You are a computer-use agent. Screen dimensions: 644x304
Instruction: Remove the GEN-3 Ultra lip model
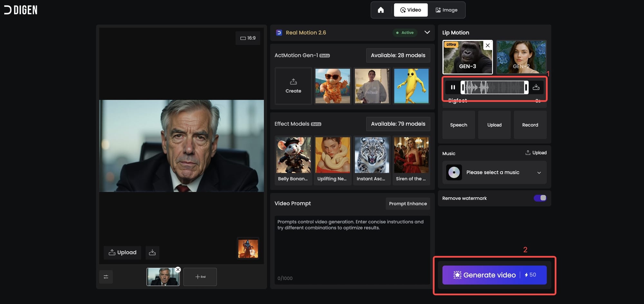click(x=488, y=45)
